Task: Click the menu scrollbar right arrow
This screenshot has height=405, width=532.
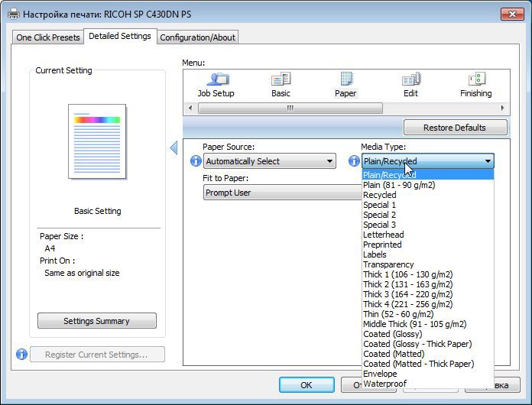Action: [502, 109]
